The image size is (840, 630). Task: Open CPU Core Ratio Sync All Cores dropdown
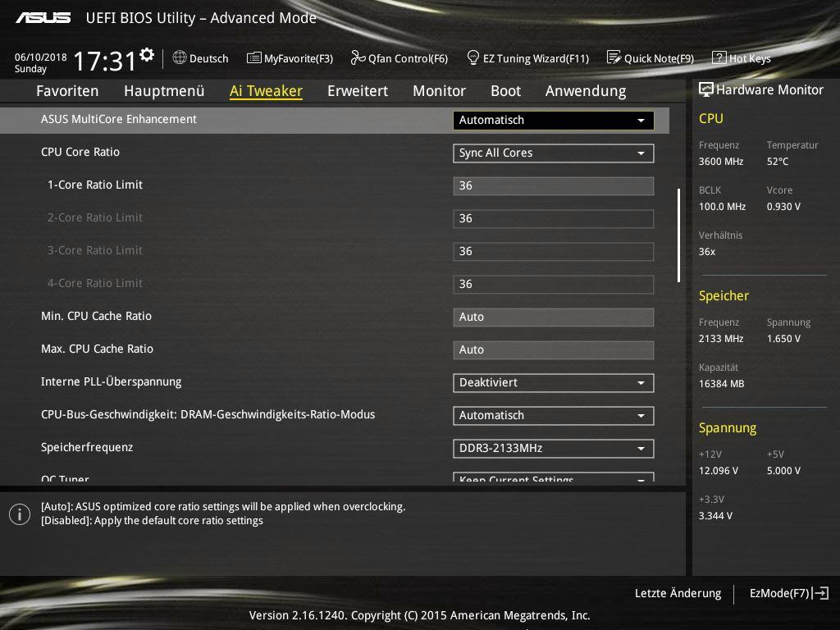(554, 153)
